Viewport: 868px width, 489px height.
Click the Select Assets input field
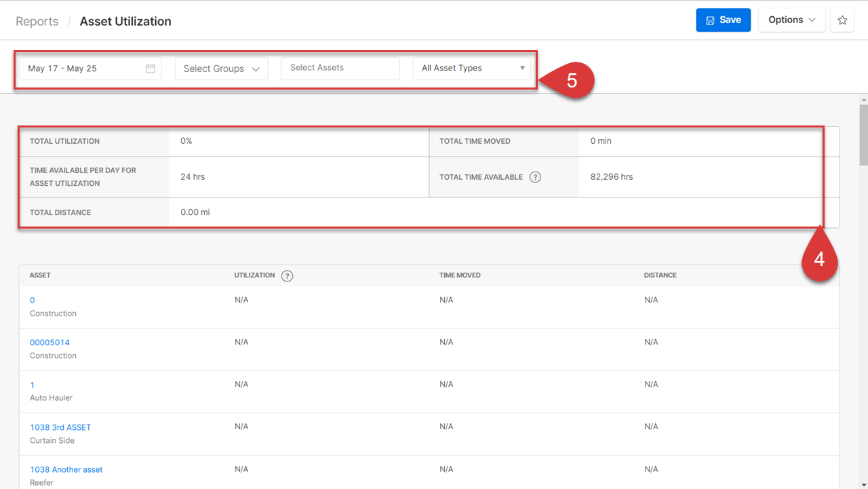[340, 68]
